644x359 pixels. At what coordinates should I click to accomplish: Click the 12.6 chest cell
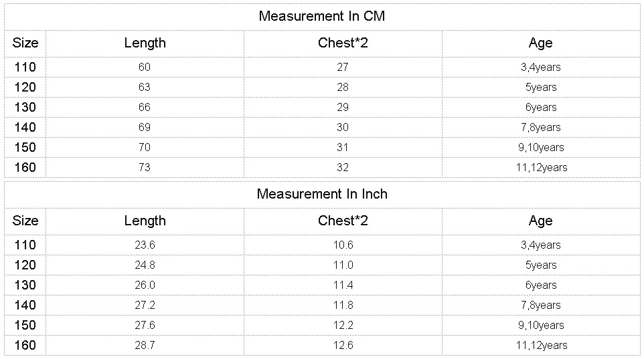343,346
